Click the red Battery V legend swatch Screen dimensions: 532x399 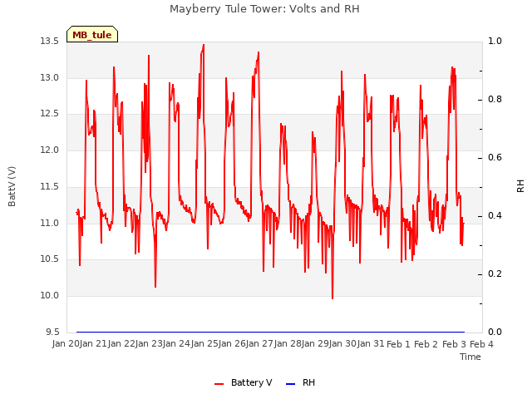[x=219, y=384]
